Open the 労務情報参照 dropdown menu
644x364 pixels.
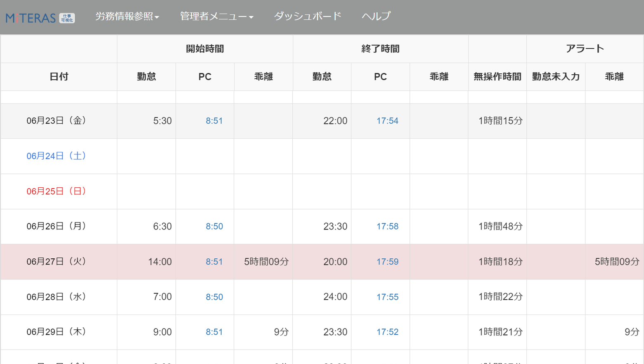pos(127,17)
